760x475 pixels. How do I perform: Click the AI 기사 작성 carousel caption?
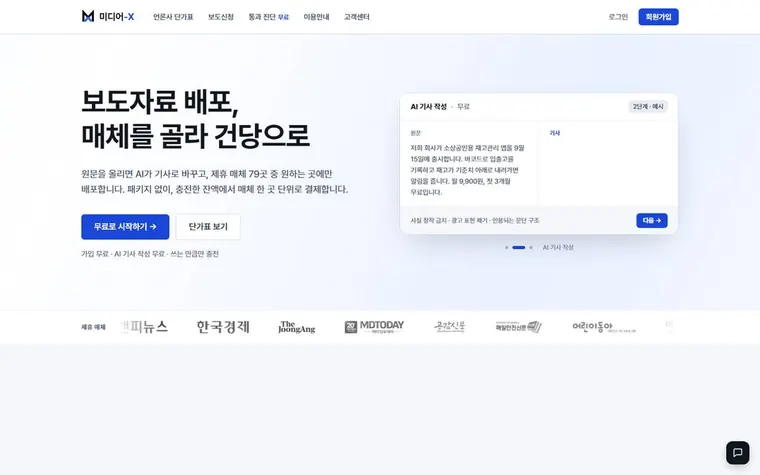pos(558,248)
